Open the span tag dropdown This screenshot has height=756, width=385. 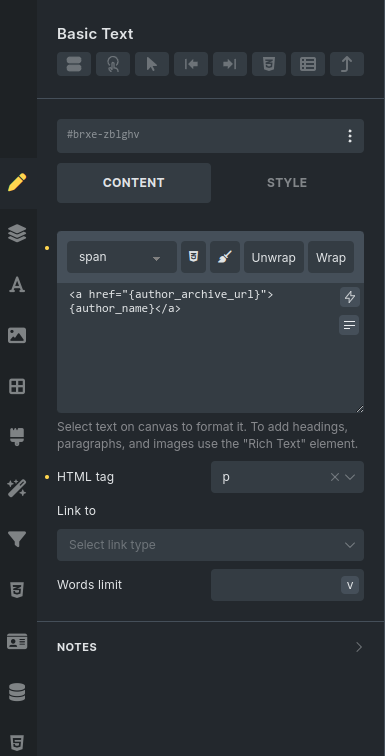[122, 257]
